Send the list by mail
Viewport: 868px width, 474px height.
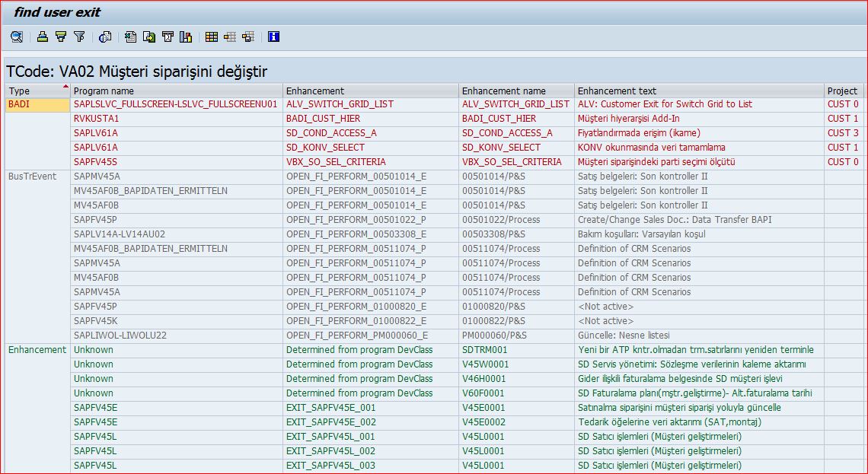click(168, 37)
